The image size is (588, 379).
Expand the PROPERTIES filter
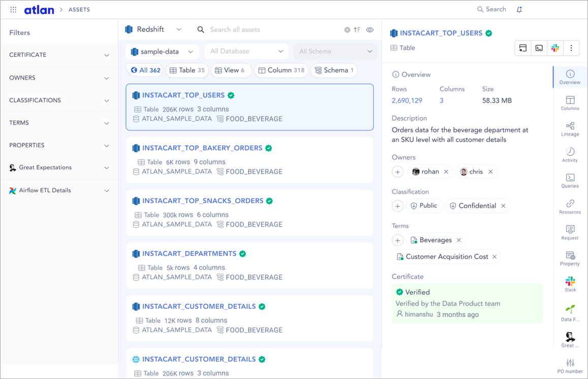(x=59, y=145)
